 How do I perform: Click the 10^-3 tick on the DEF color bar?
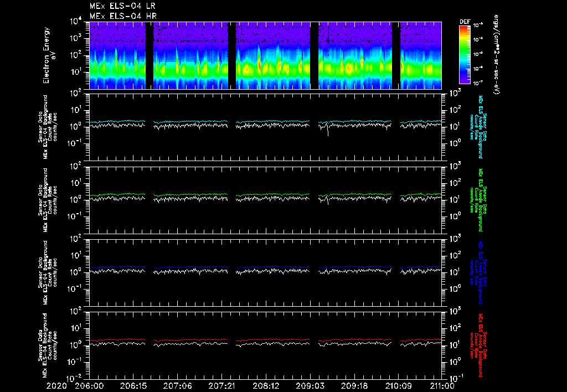click(x=478, y=25)
